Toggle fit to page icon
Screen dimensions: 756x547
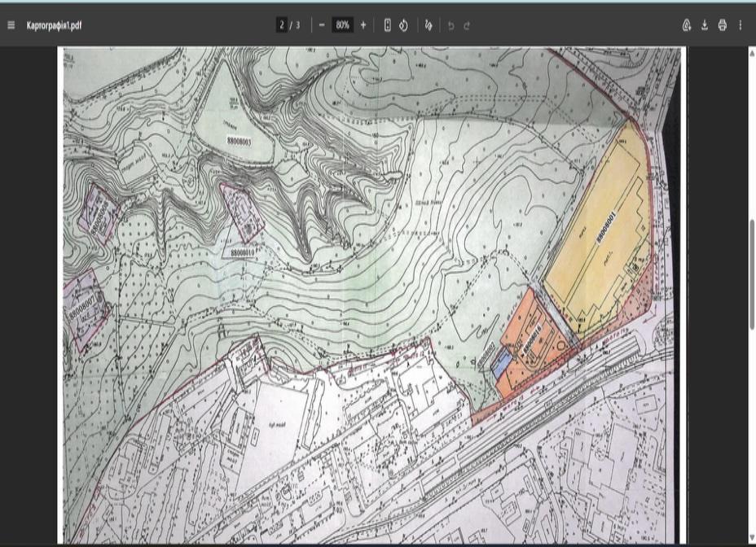pos(387,25)
